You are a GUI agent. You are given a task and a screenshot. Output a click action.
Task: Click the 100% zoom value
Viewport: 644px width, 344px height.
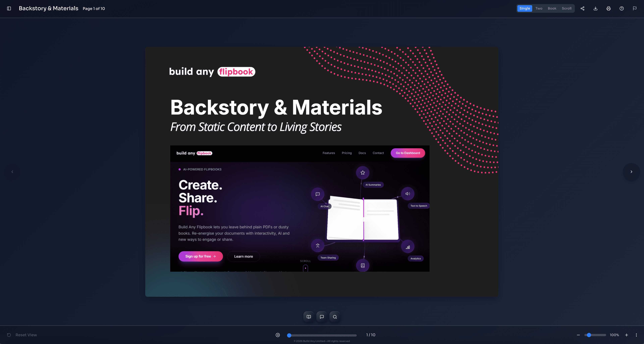614,335
